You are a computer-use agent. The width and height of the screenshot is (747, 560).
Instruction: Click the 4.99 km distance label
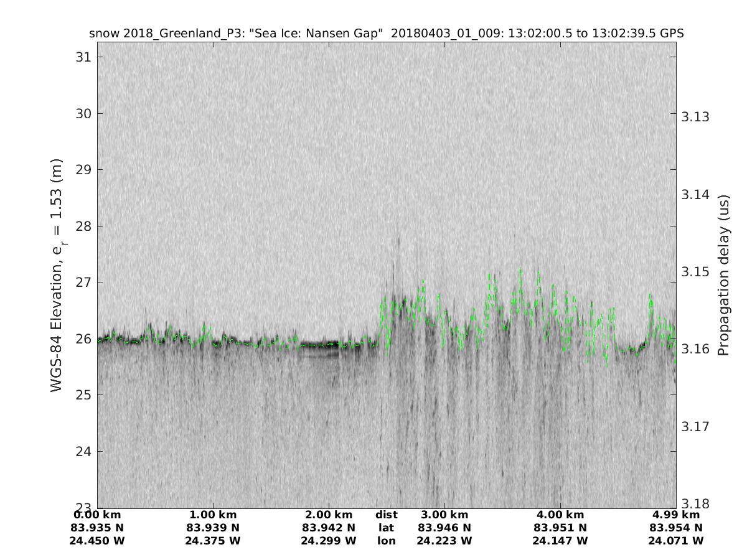(x=676, y=515)
